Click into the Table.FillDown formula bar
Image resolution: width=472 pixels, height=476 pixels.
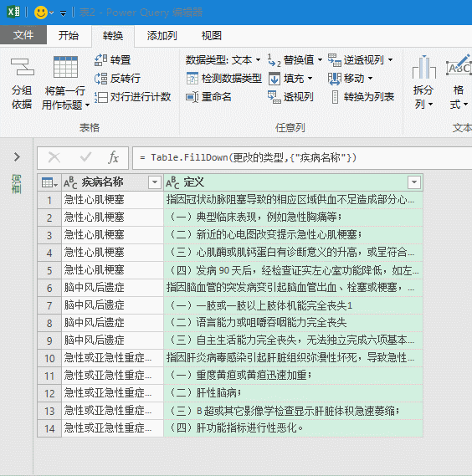point(302,158)
